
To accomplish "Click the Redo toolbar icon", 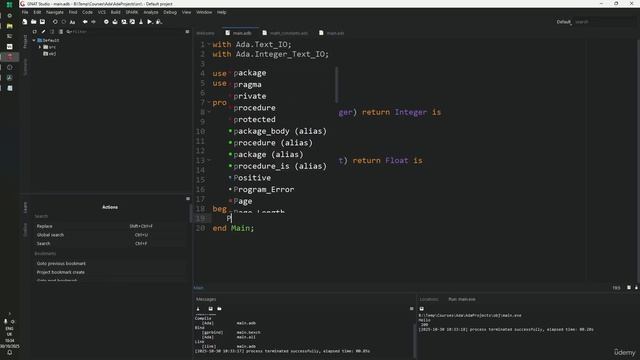I will [64, 22].
